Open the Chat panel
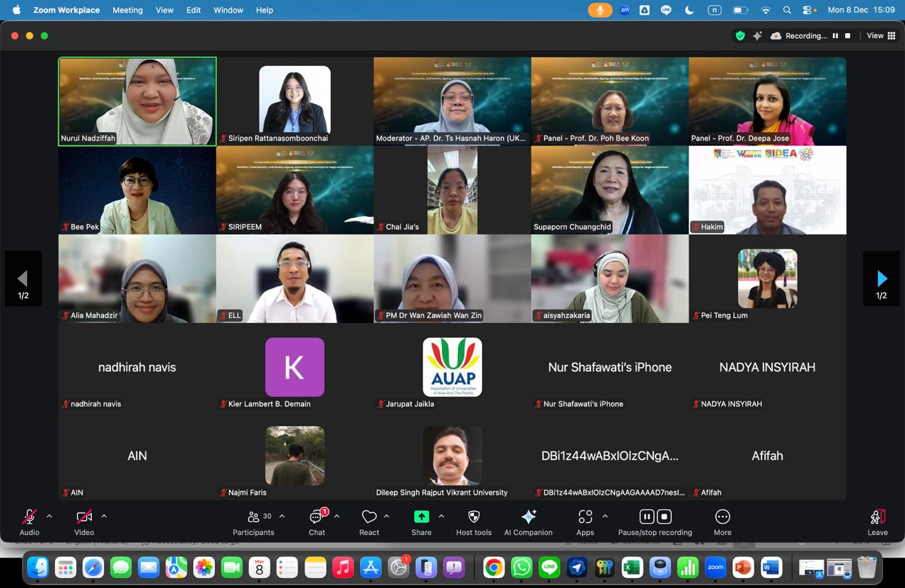Screen dimensions: 905x588 317,522
